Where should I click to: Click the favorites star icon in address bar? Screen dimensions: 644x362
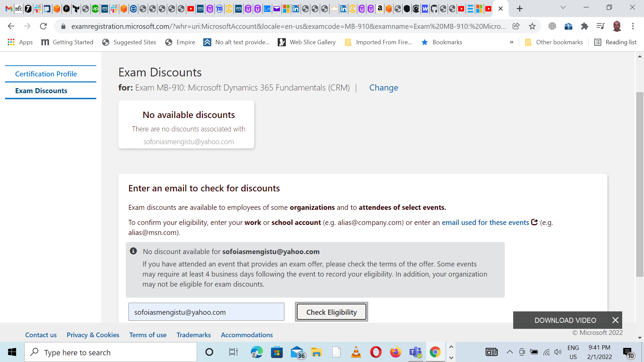click(533, 26)
